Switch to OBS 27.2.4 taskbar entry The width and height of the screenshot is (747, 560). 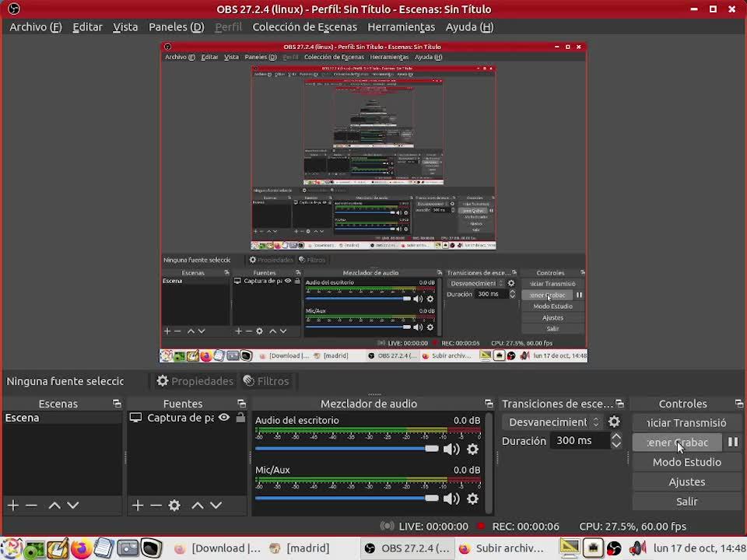tap(407, 548)
